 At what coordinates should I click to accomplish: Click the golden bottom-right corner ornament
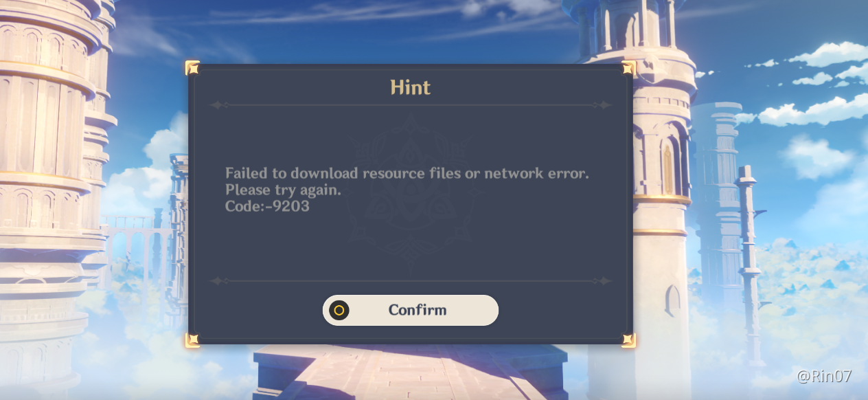point(628,340)
